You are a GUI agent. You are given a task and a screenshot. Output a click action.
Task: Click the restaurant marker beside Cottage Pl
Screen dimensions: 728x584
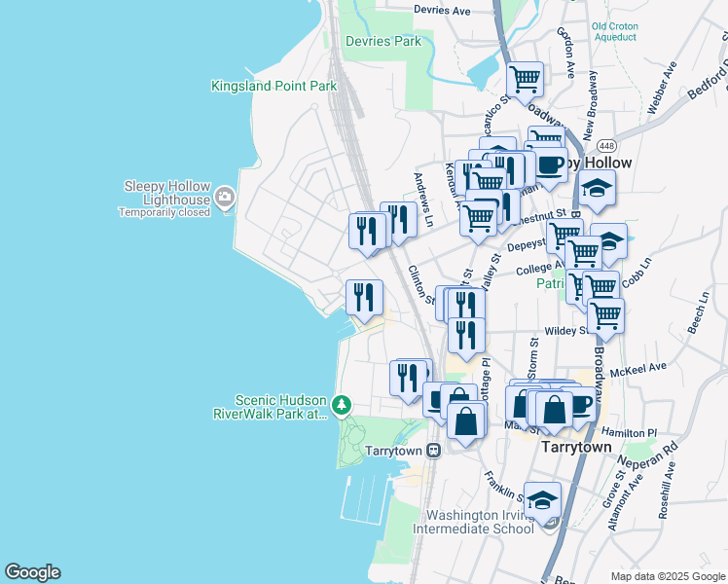466,336
